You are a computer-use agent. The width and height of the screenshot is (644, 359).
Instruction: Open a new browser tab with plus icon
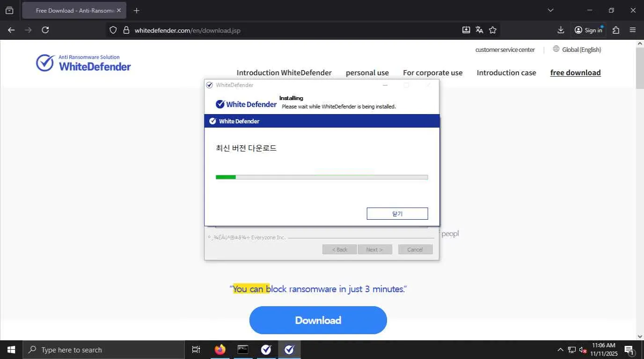(137, 10)
